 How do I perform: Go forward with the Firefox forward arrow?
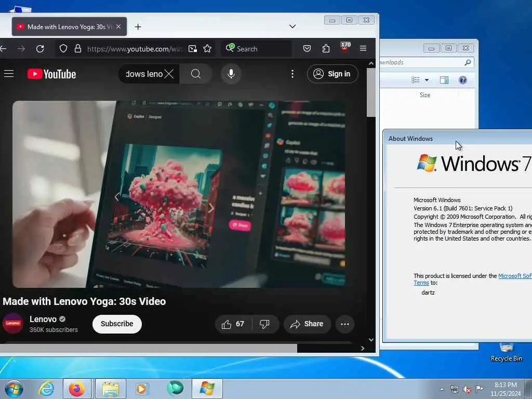21,49
